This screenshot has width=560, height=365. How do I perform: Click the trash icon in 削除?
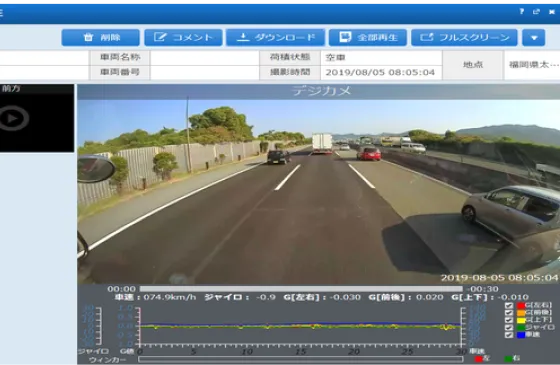click(x=88, y=37)
